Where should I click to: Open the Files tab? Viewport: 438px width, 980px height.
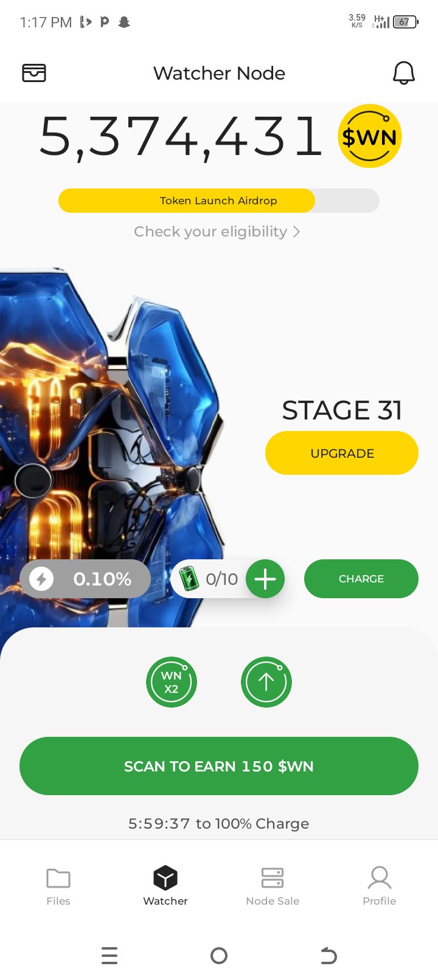coord(58,886)
